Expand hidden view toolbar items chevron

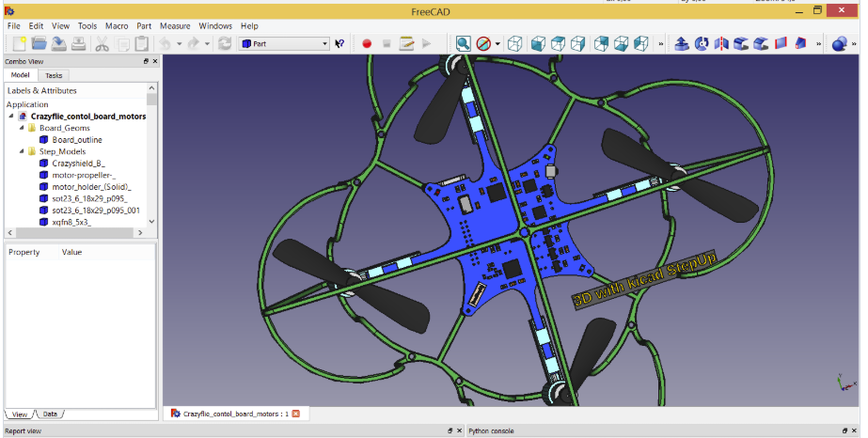[660, 43]
